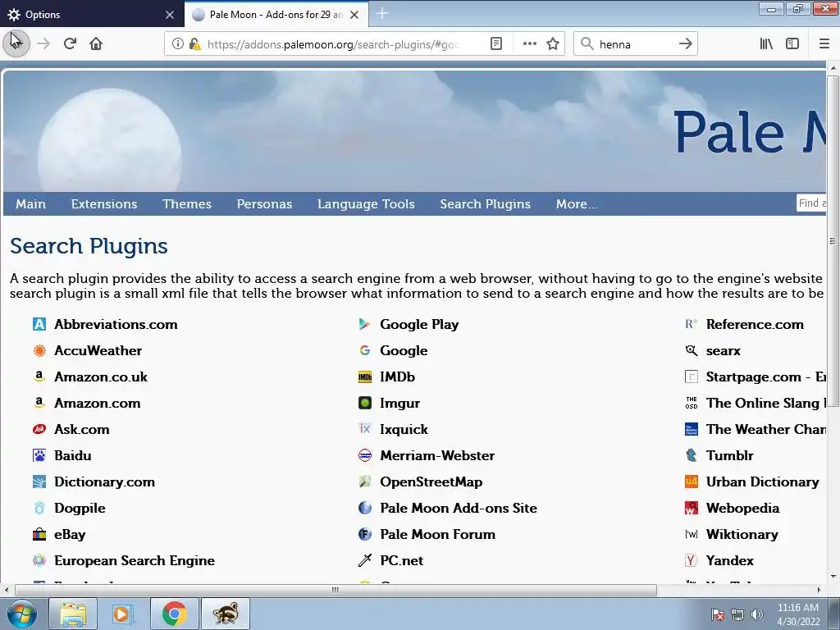Open the Webopedia plugin link
Viewport: 840px width, 630px height.
[x=742, y=508]
